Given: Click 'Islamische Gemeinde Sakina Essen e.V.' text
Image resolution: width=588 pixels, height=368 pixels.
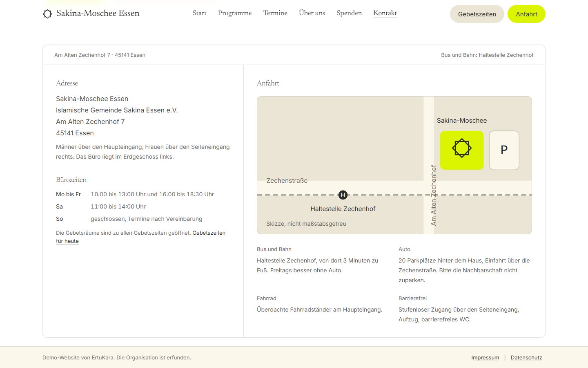Looking at the screenshot, I should [x=117, y=110].
